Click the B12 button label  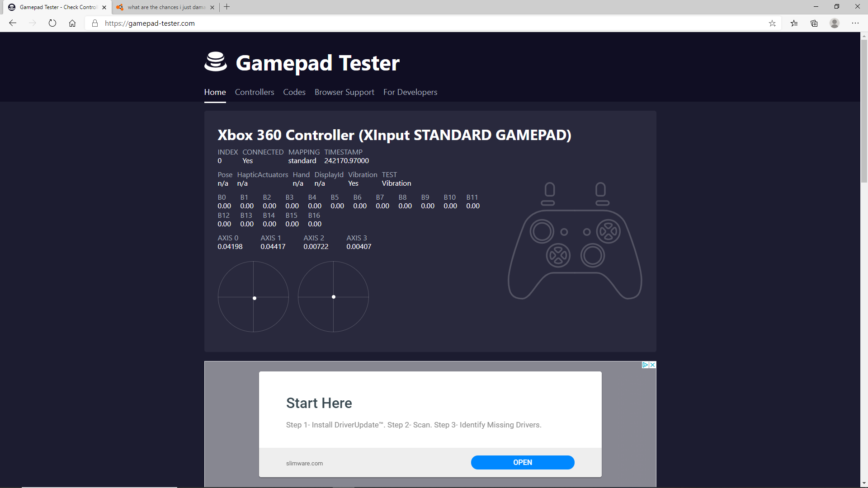coord(223,216)
